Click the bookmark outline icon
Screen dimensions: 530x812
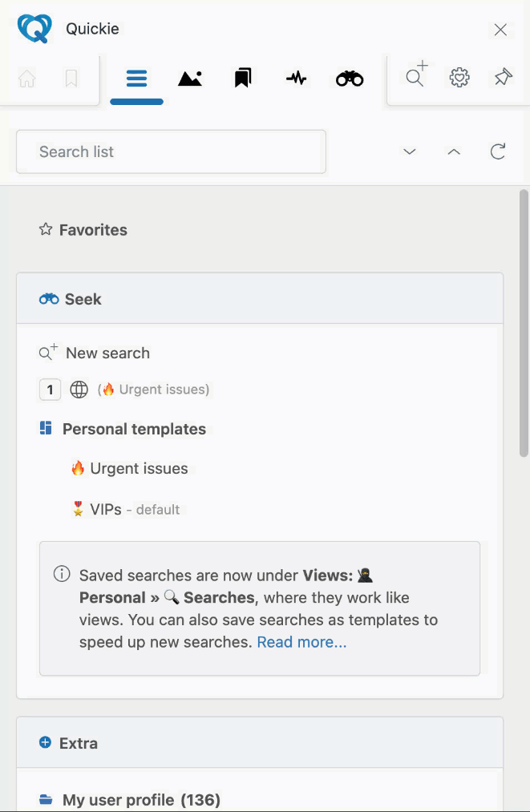[x=71, y=79]
